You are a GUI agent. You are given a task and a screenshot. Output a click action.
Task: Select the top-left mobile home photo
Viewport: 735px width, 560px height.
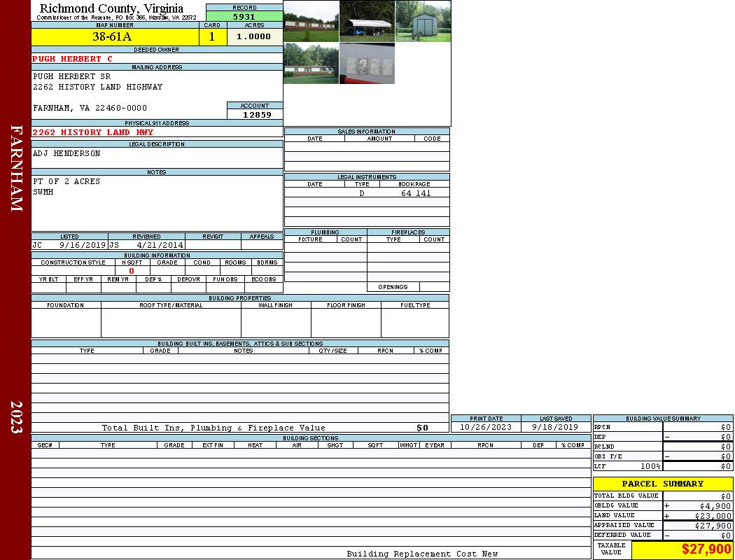(311, 22)
